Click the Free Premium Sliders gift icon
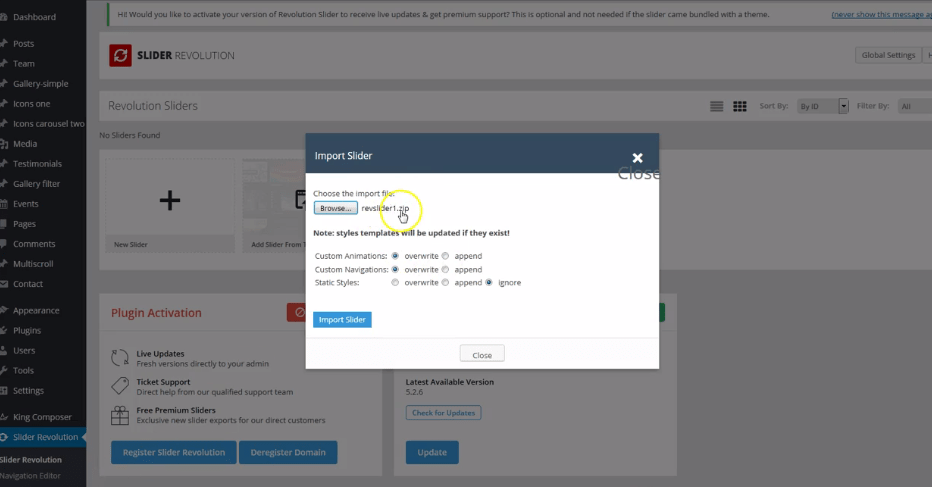Viewport: 932px width, 487px height. [x=120, y=413]
